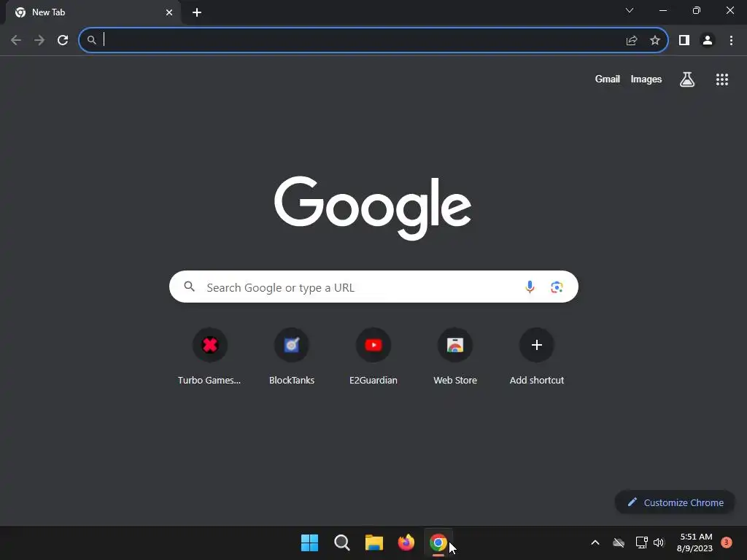Click the Chrome taskbar icon

tap(438, 542)
